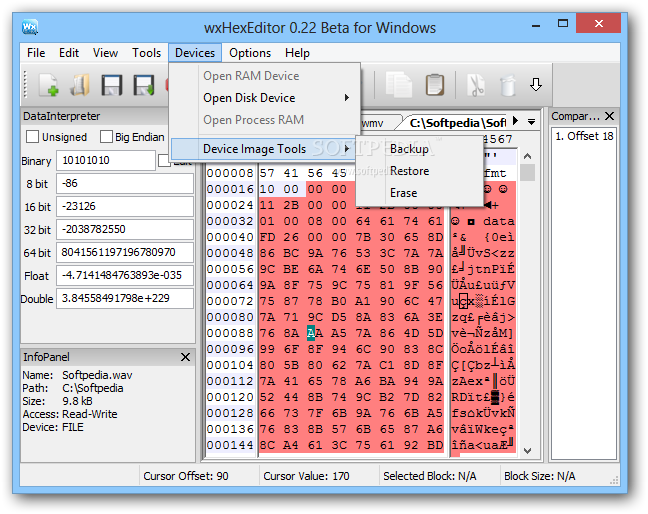Click the Open Process RAM menu entry

[x=264, y=120]
